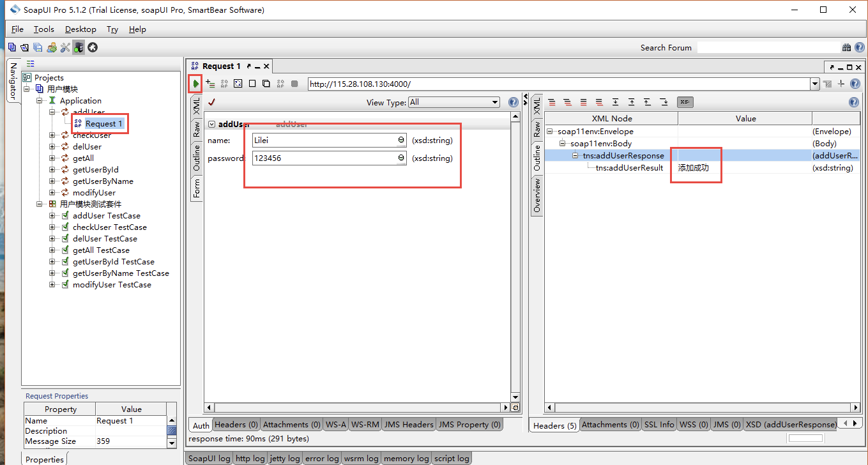The image size is (868, 465).
Task: Open preferences with the wrench and screwdriver icon
Action: (65, 47)
